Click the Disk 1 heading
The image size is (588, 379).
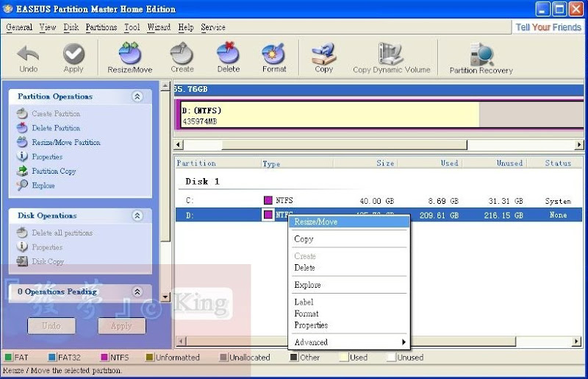tap(203, 182)
